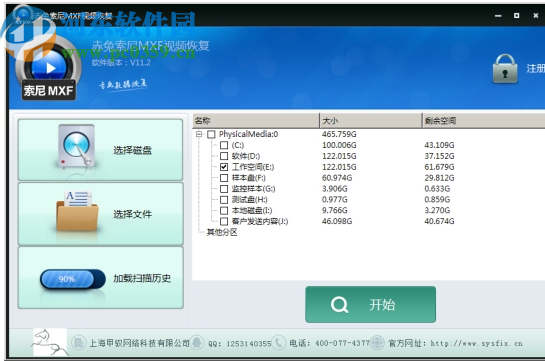Click the QQ number 1253140355
The width and height of the screenshot is (545, 361).
tap(249, 344)
